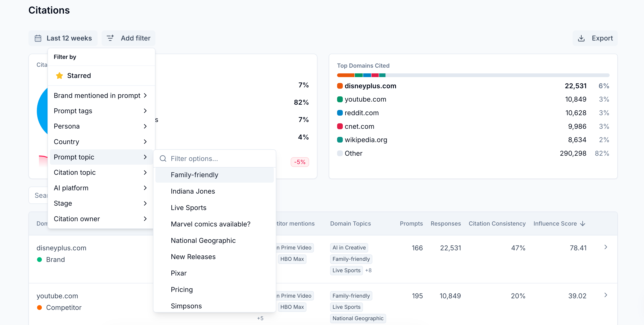Click search magnifier in Filter options
This screenshot has height=325, width=644.
[163, 158]
